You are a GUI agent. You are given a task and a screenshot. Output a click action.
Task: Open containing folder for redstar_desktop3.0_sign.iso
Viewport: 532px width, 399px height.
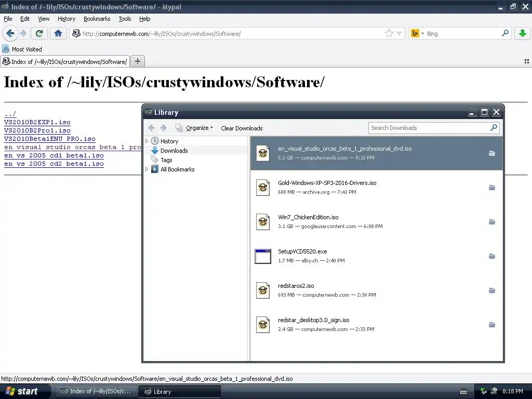491,325
